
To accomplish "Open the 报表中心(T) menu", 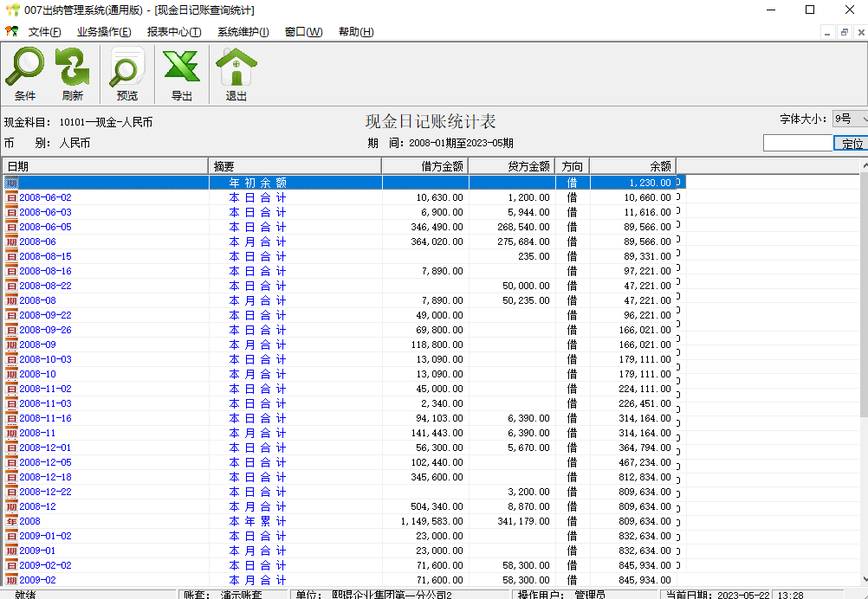I will pos(174,32).
